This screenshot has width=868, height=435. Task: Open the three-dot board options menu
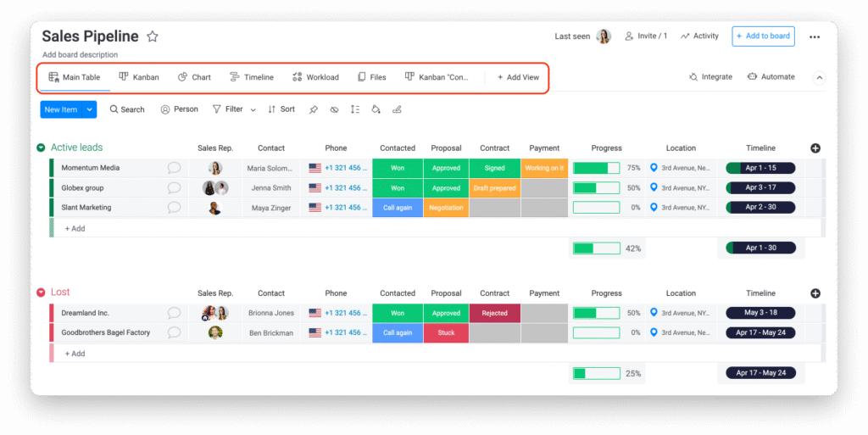tap(815, 36)
